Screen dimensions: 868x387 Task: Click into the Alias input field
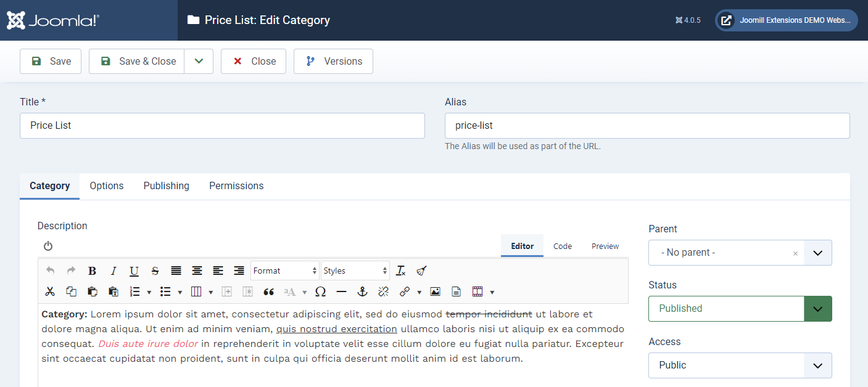pyautogui.click(x=647, y=126)
